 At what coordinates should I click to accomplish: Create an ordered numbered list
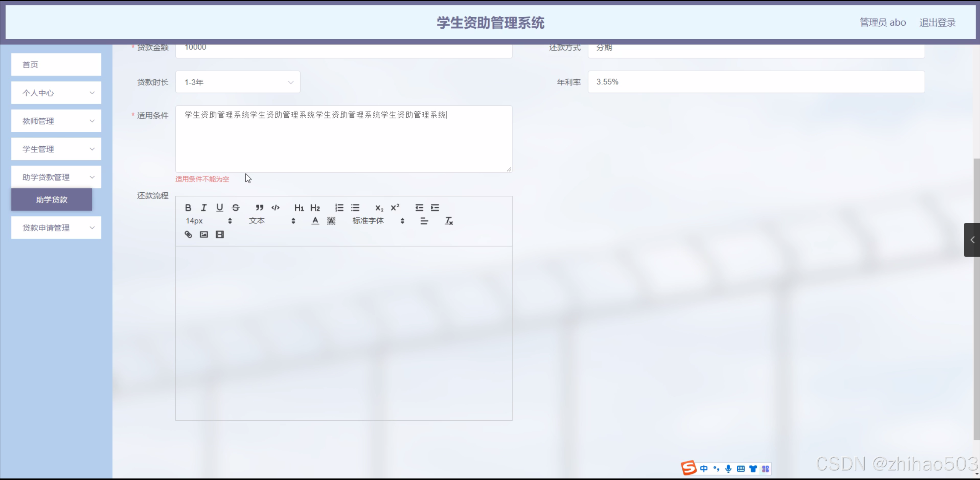point(339,208)
